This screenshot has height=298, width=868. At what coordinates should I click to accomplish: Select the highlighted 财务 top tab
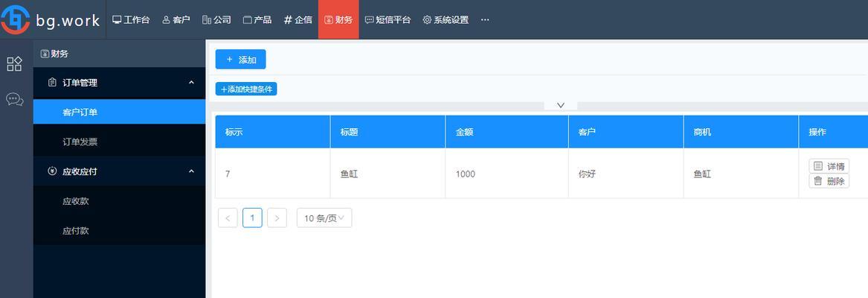(338, 19)
